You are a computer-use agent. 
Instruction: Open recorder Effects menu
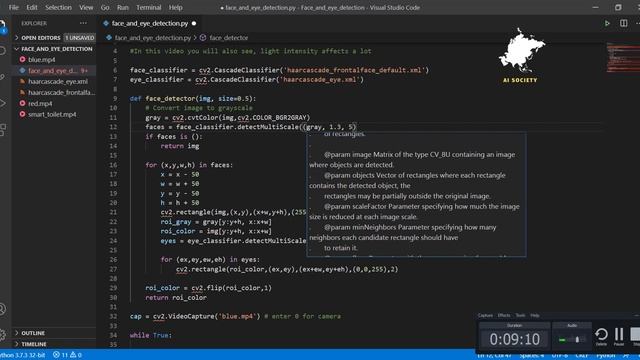504,315
